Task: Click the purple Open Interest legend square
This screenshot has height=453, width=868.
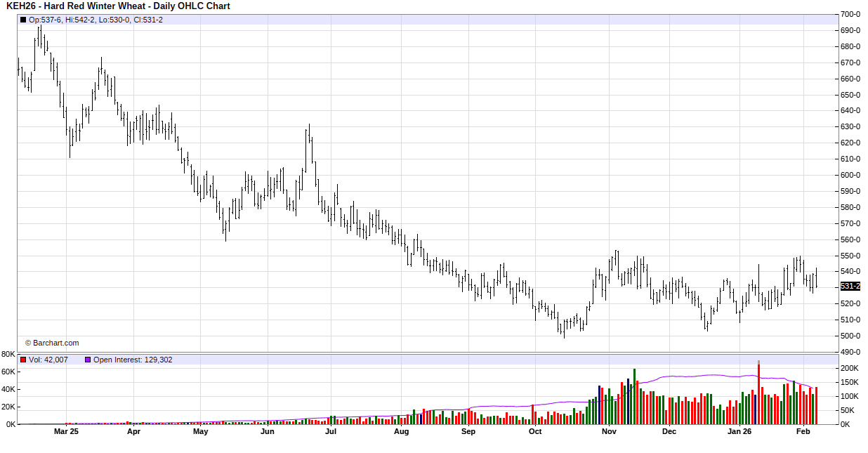Action: click(x=88, y=360)
